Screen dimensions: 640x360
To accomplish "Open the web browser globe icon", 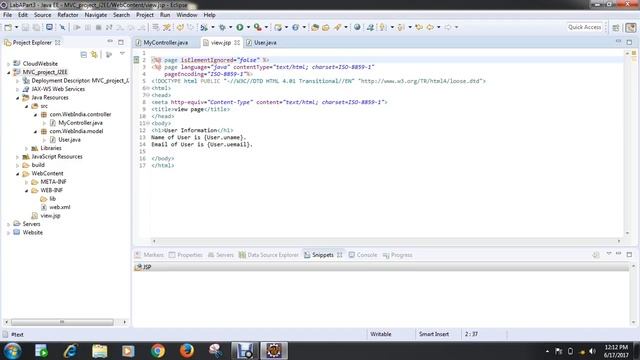I will [357, 27].
